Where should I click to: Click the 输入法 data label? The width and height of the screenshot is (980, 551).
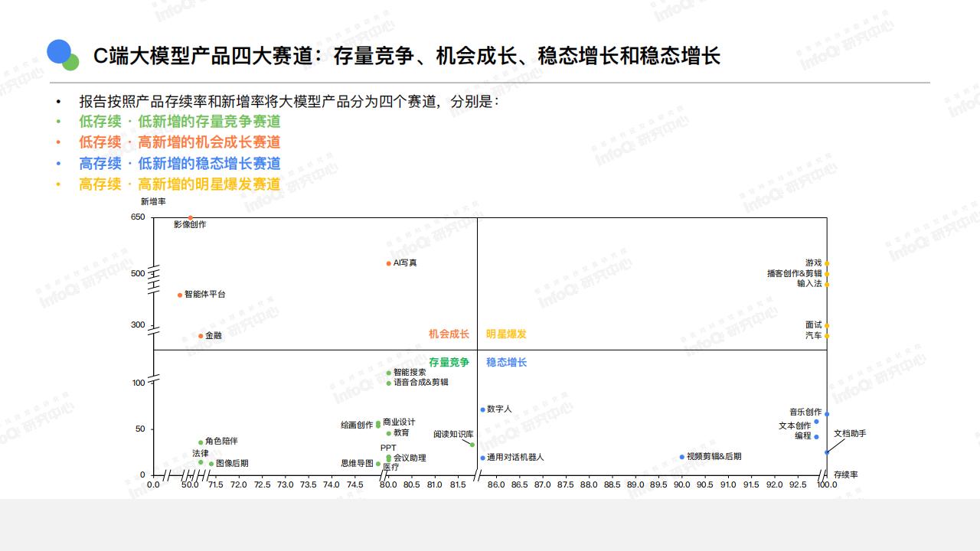click(809, 284)
